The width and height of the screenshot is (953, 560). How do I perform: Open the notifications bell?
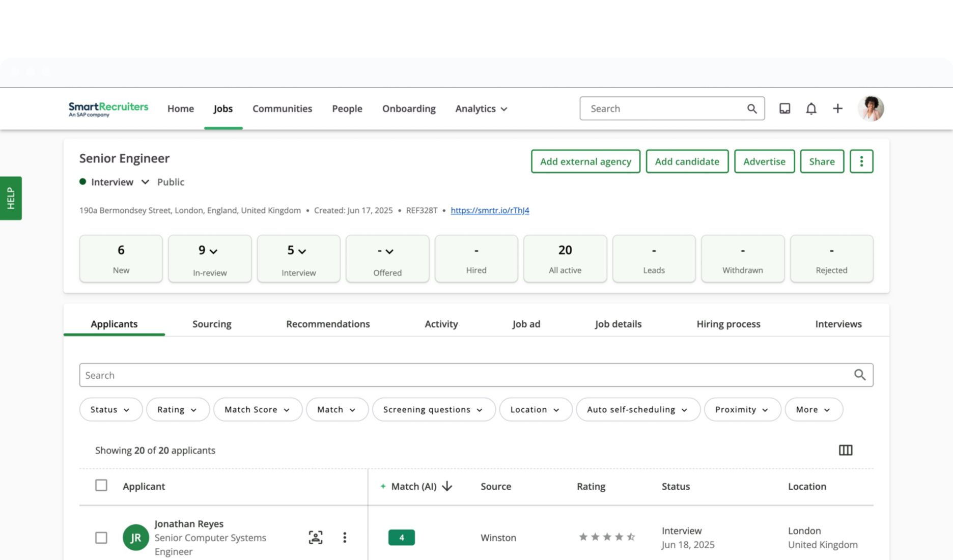[811, 108]
